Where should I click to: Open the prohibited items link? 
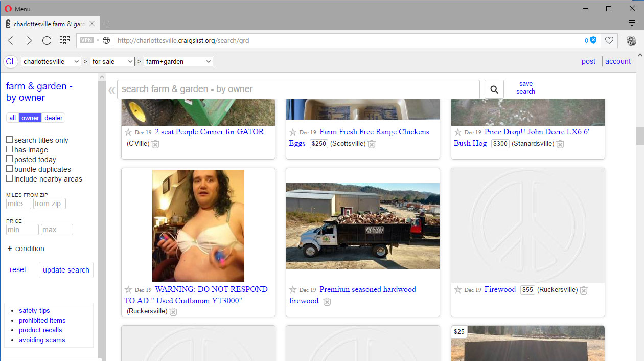tap(42, 320)
